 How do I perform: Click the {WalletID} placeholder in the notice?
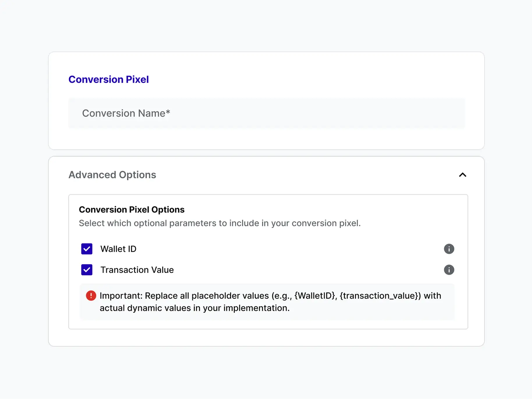click(x=315, y=296)
